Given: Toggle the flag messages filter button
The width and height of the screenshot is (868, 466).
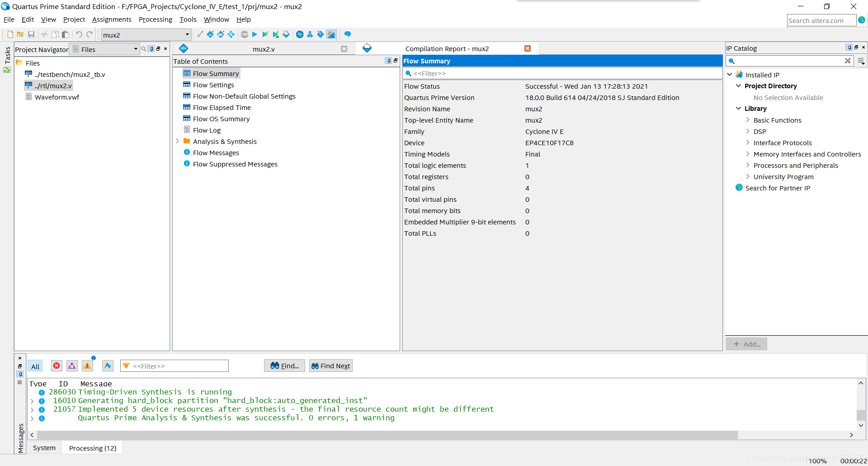Looking at the screenshot, I should 108,366.
